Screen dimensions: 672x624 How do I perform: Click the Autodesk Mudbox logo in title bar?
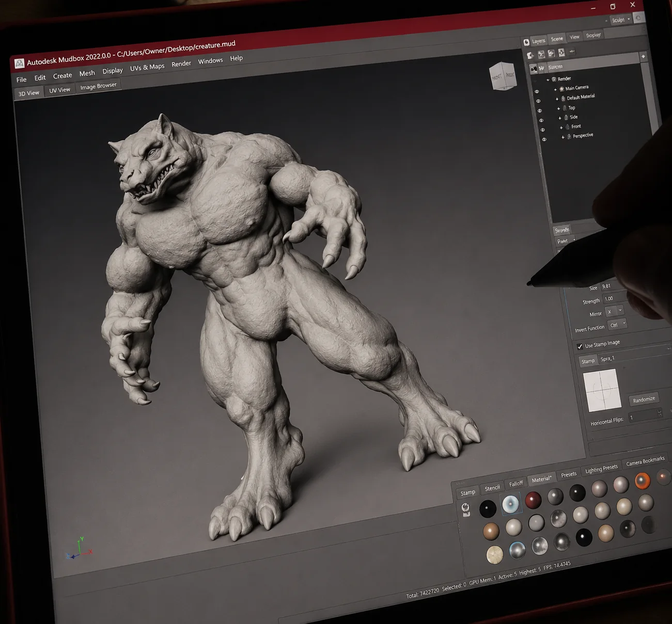[19, 63]
